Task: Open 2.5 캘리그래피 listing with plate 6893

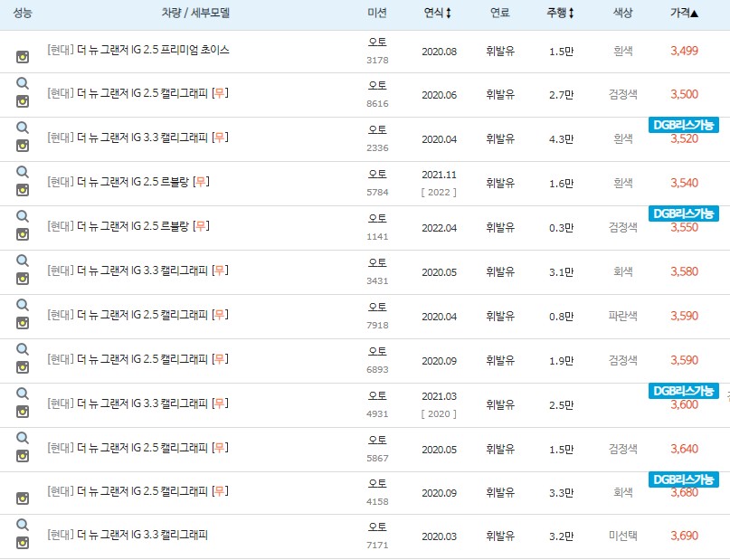Action: point(137,359)
